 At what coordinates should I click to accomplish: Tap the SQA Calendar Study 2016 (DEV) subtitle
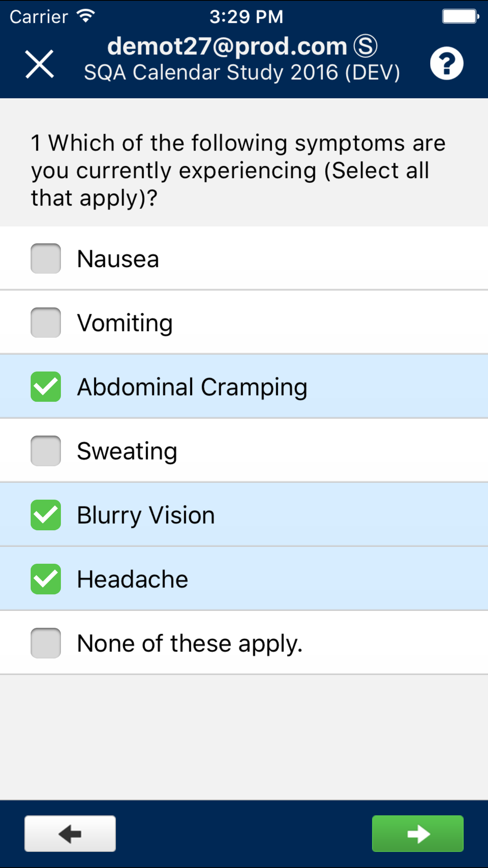pos(242,73)
